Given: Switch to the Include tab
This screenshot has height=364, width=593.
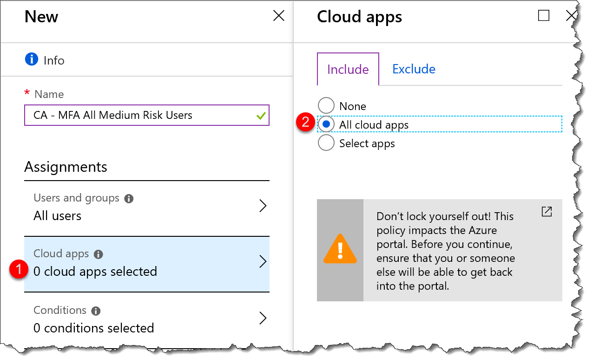Looking at the screenshot, I should (x=347, y=69).
